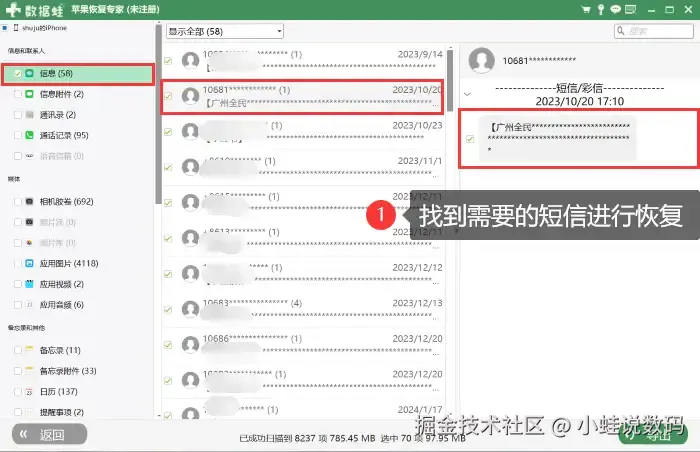Tick the 相机胶卷 (692) checkbox
Image resolution: width=700 pixels, height=452 pixels.
(18, 201)
